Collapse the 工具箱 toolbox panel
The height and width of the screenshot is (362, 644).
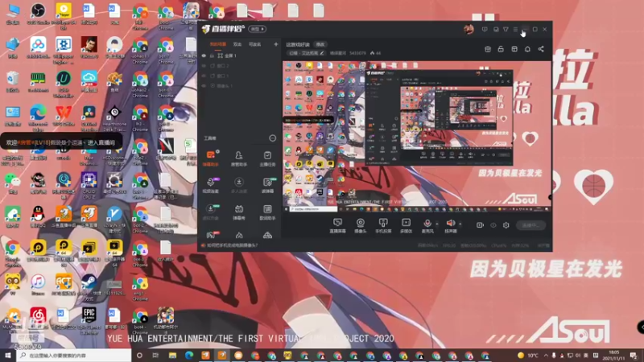pos(272,138)
